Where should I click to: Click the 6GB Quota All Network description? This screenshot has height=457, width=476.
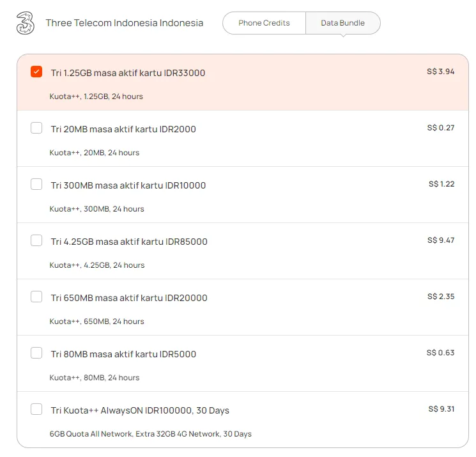pyautogui.click(x=151, y=434)
